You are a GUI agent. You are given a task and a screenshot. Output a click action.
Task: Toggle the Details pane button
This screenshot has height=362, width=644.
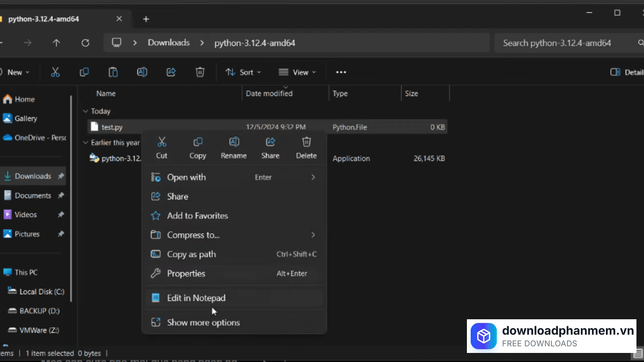[x=626, y=72]
